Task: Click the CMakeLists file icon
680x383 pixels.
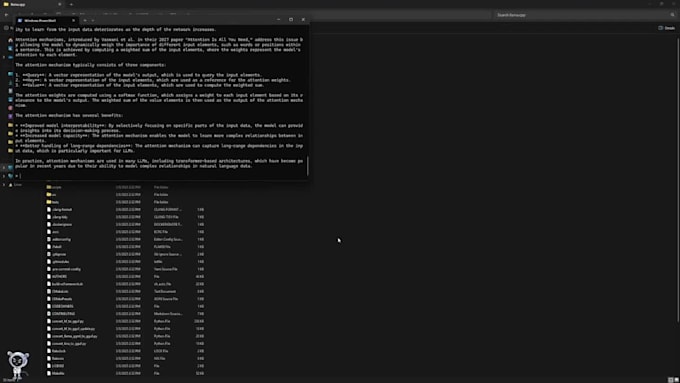Action: coord(49,291)
